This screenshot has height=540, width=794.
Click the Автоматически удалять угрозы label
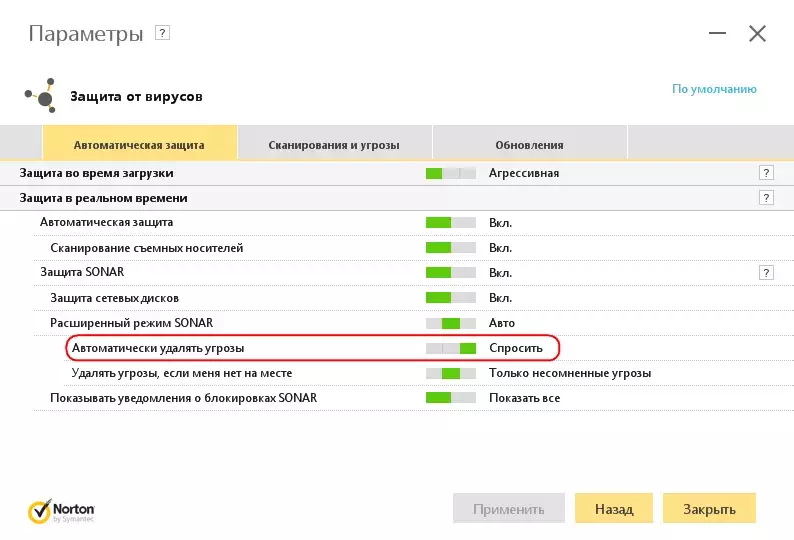tap(158, 348)
